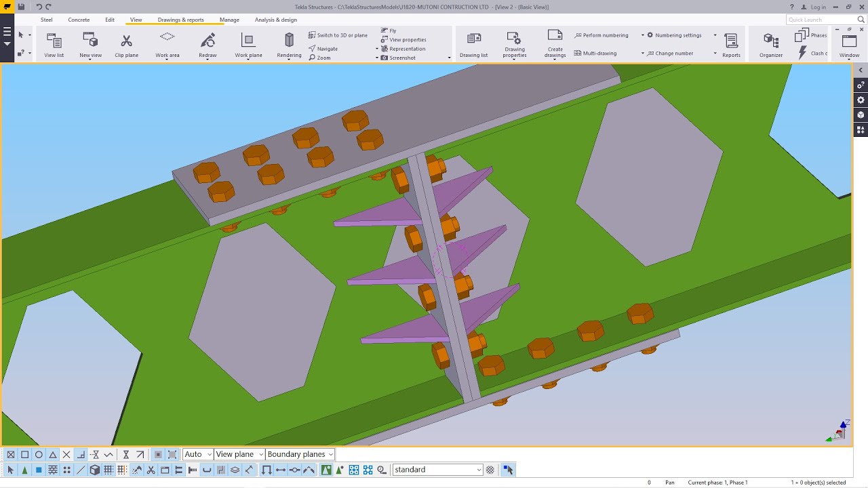Open the Analysis & design tab
The image size is (868, 488).
click(x=275, y=20)
